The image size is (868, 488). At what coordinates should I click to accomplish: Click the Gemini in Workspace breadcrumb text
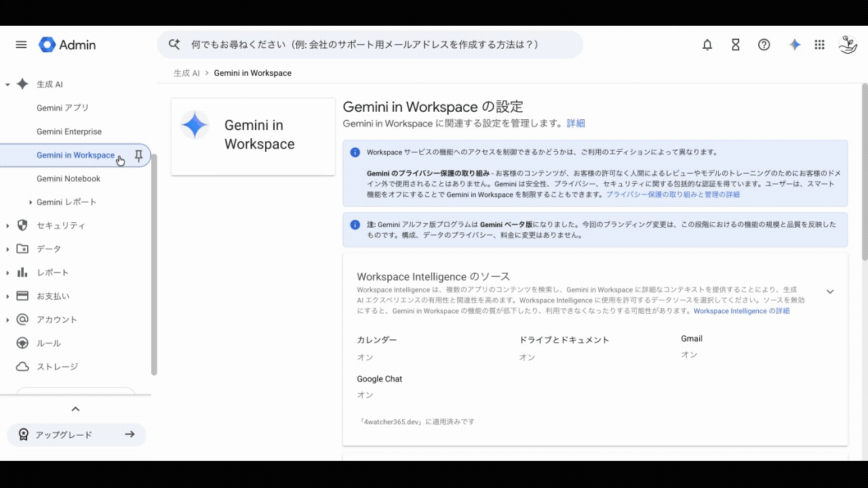[252, 73]
